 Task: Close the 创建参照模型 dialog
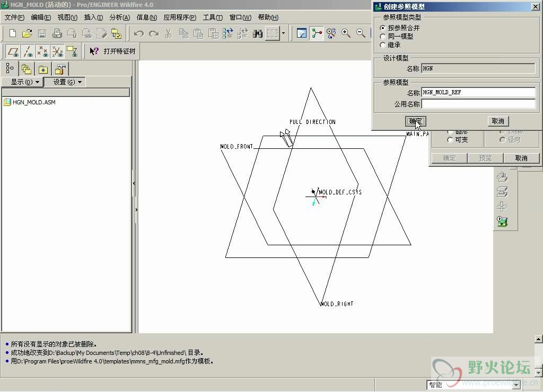click(535, 6)
